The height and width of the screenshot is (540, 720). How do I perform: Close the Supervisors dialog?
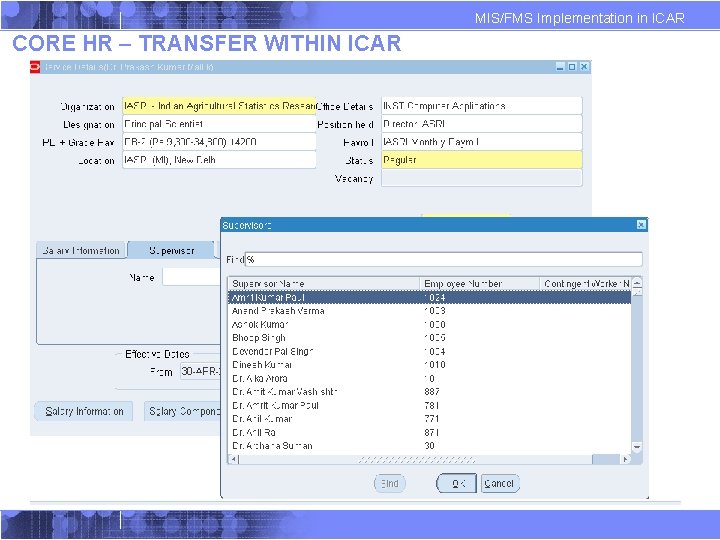coord(641,225)
